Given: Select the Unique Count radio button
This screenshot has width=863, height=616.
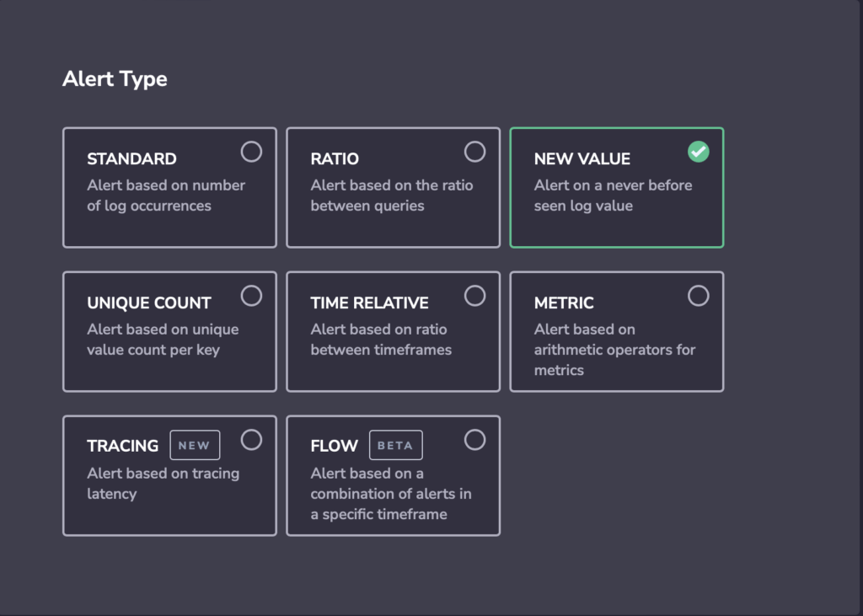Looking at the screenshot, I should pos(251,296).
